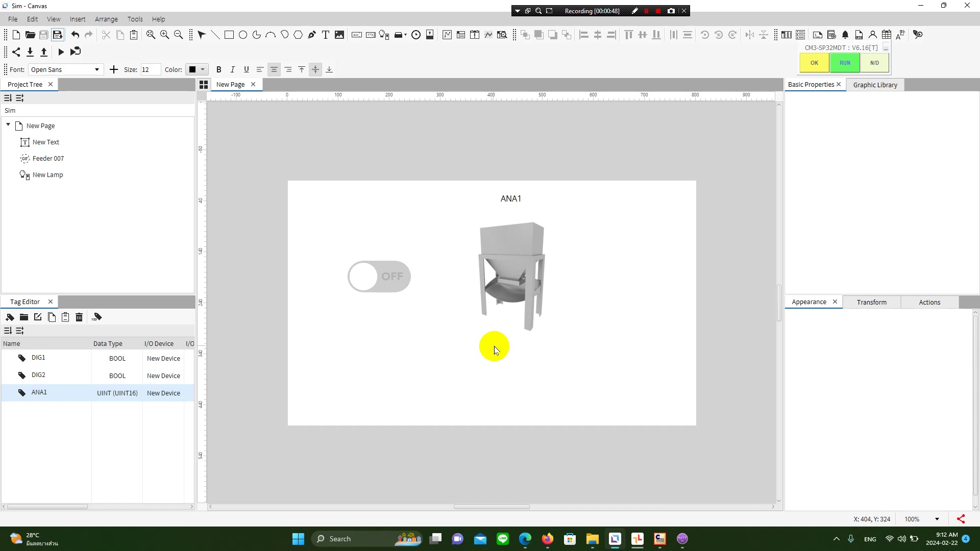The width and height of the screenshot is (980, 551).
Task: Select the Ellipse drawing tool
Action: tap(243, 35)
